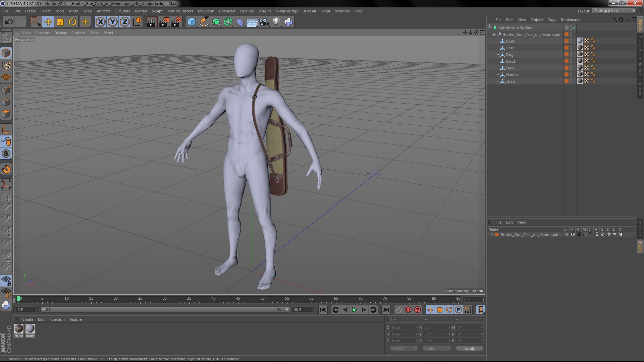
Task: Click the Bend deformer icon
Action: pos(240,22)
